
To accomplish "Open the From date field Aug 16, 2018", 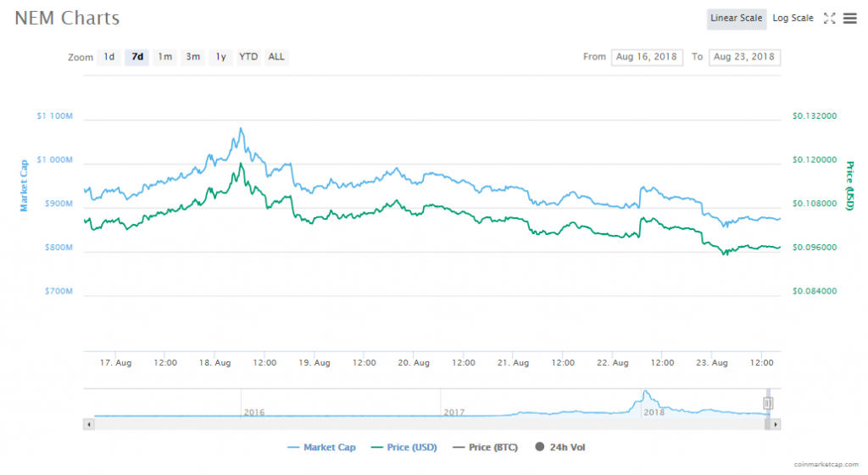I will click(647, 57).
